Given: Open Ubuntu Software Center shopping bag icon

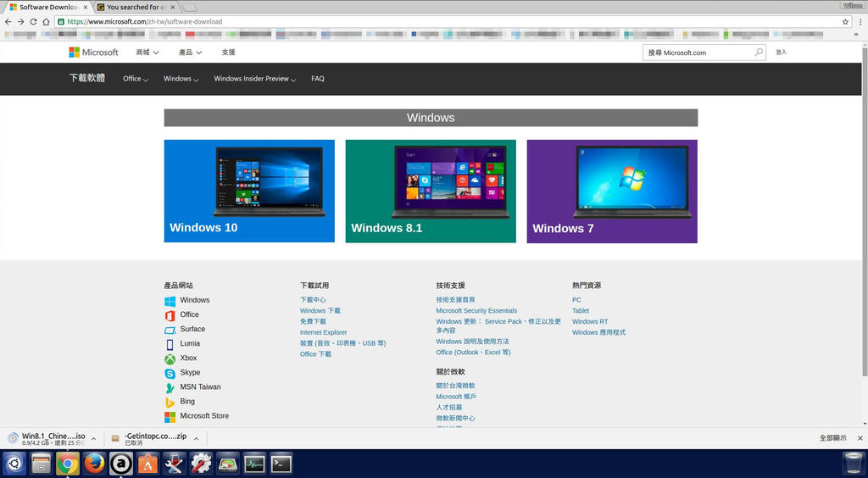Looking at the screenshot, I should click(x=147, y=464).
